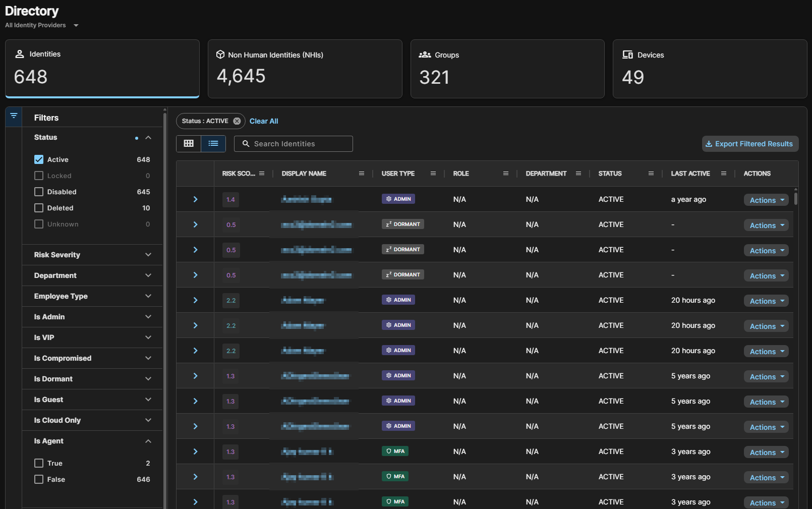Remove the Status ACTIVE filter chip
The image size is (812, 509).
(237, 121)
